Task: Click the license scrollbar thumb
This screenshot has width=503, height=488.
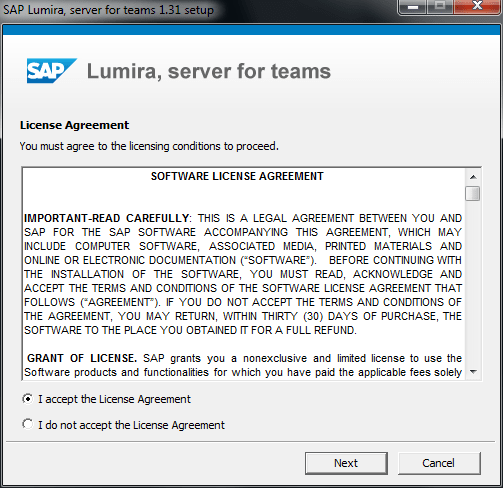Action: (x=473, y=194)
